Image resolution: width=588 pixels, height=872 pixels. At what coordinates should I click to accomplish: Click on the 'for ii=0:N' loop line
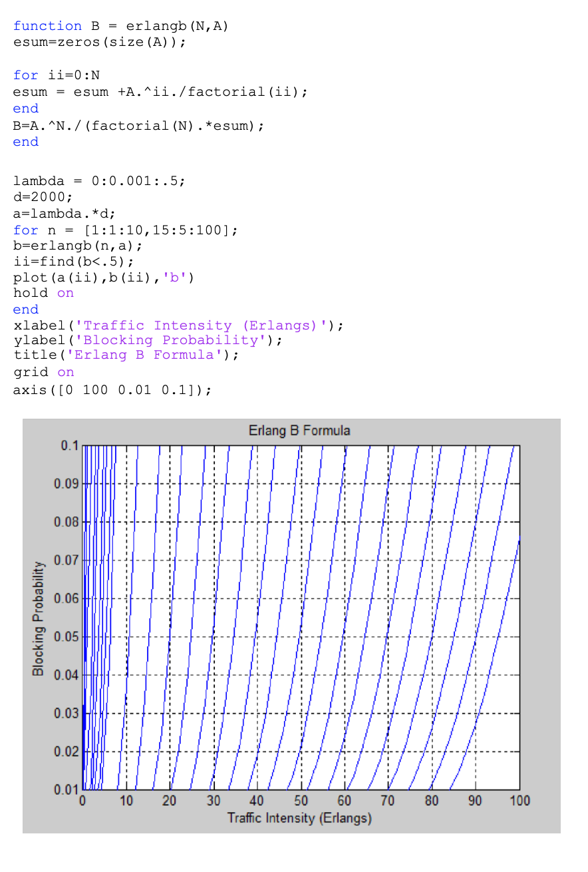point(57,75)
